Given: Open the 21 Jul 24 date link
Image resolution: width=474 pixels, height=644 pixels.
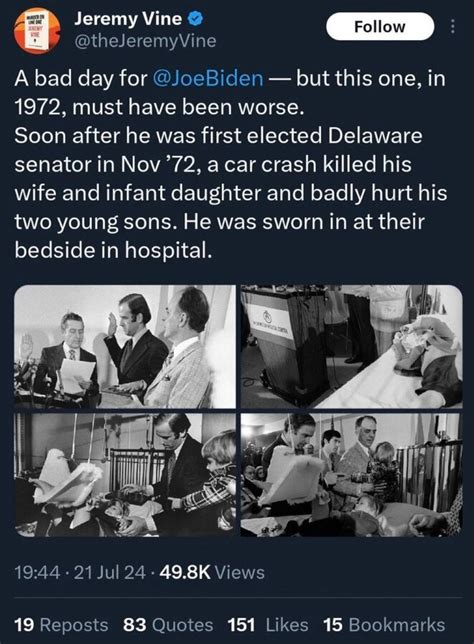Looking at the screenshot, I should (x=110, y=572).
